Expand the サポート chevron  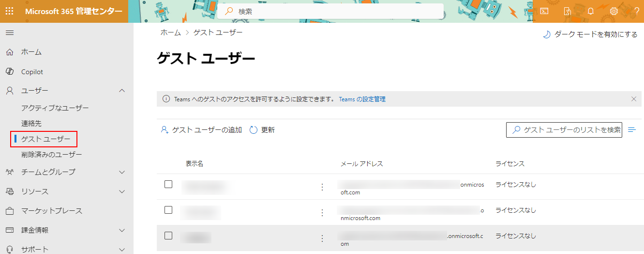tap(122, 250)
